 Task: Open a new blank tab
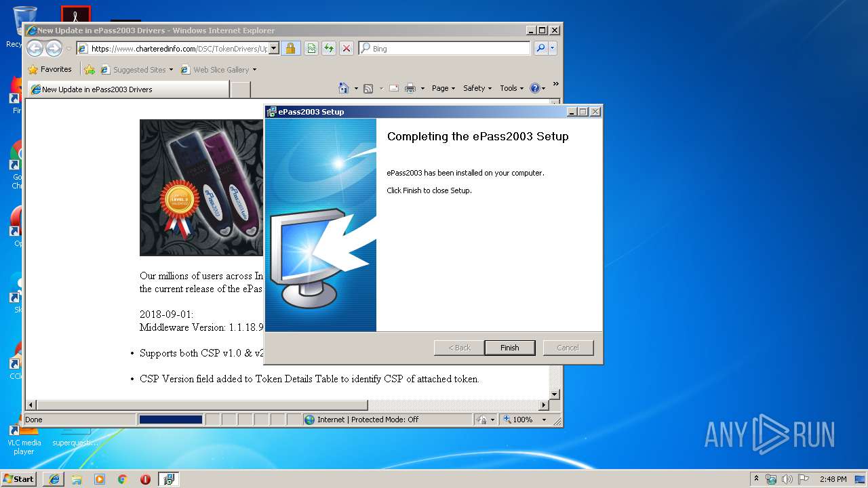click(x=241, y=89)
